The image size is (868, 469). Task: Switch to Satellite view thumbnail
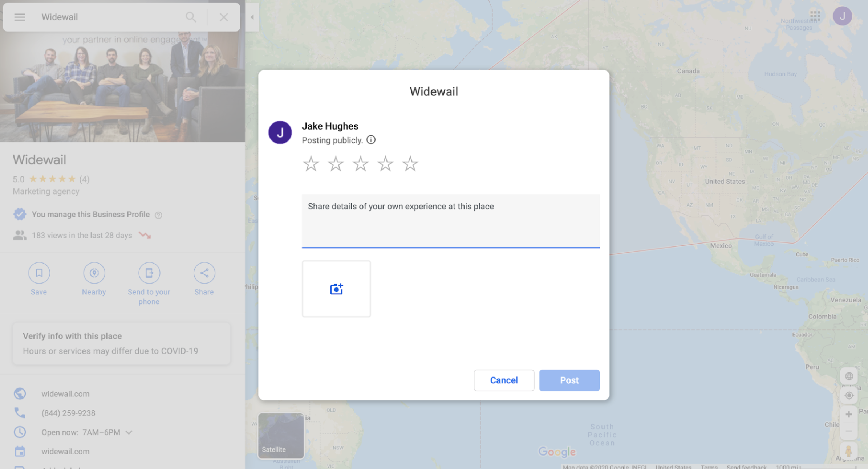[x=281, y=436]
